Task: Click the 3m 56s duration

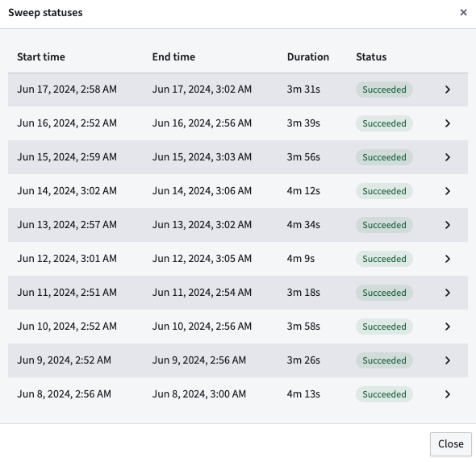Action: point(303,157)
